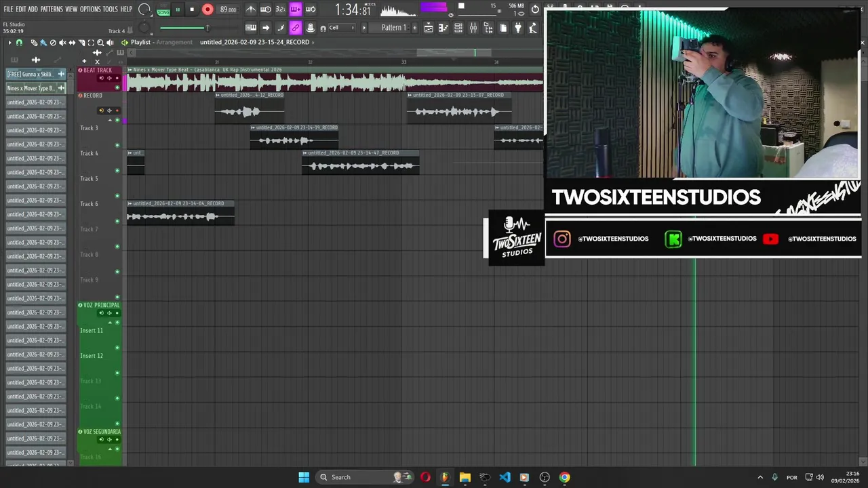The width and height of the screenshot is (868, 488).
Task: Collapse the RECORD track group arrow
Action: [x=110, y=120]
